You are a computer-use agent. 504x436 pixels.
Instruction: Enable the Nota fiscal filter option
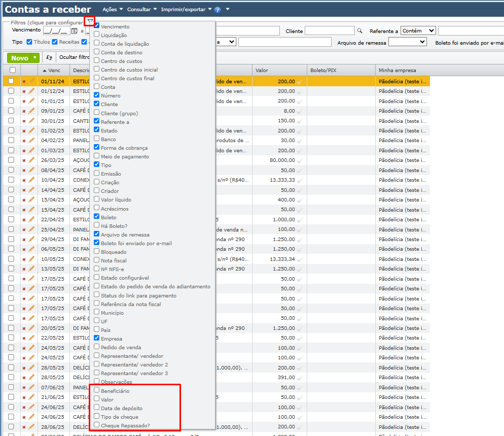click(x=96, y=260)
